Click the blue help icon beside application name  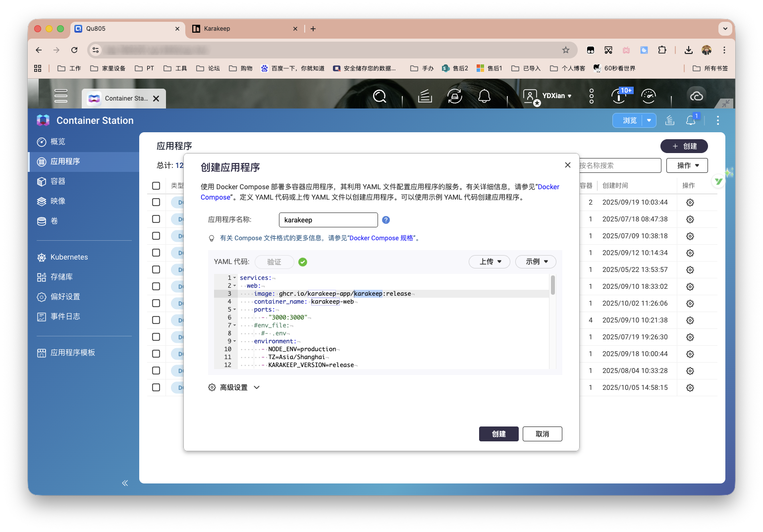386,220
